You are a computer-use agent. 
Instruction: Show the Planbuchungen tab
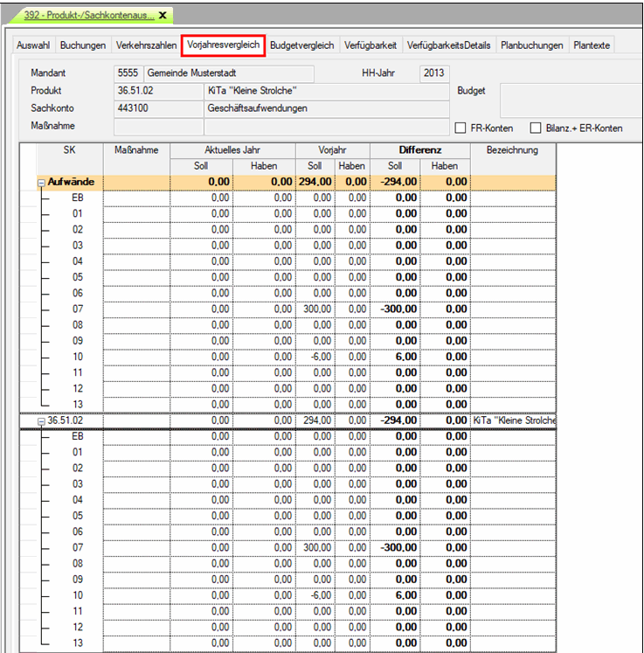click(531, 45)
